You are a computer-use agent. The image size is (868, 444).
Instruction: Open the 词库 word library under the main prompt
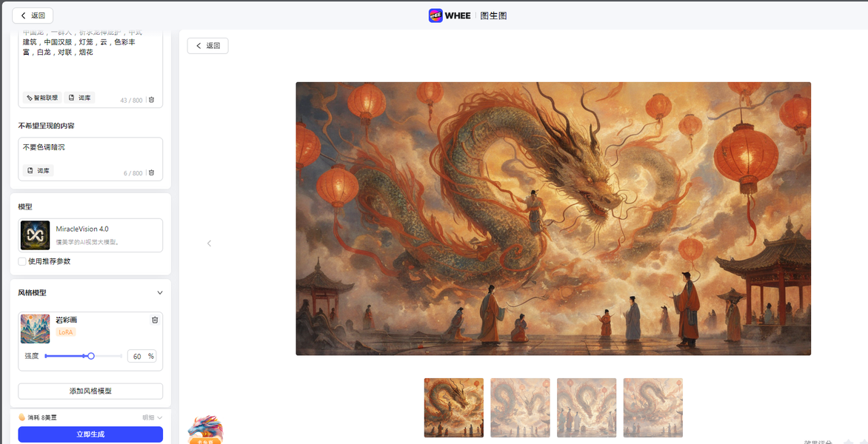click(x=80, y=98)
